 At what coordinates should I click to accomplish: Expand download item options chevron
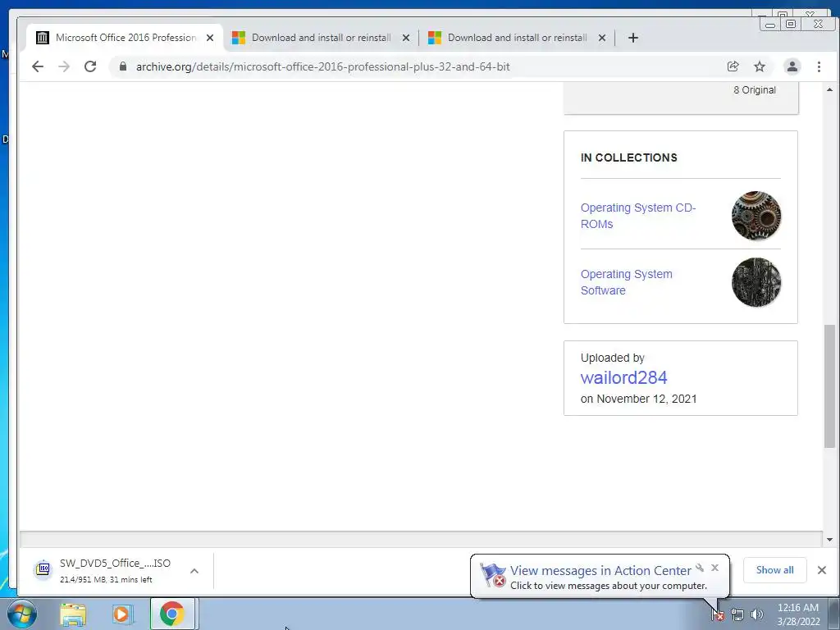click(x=194, y=571)
